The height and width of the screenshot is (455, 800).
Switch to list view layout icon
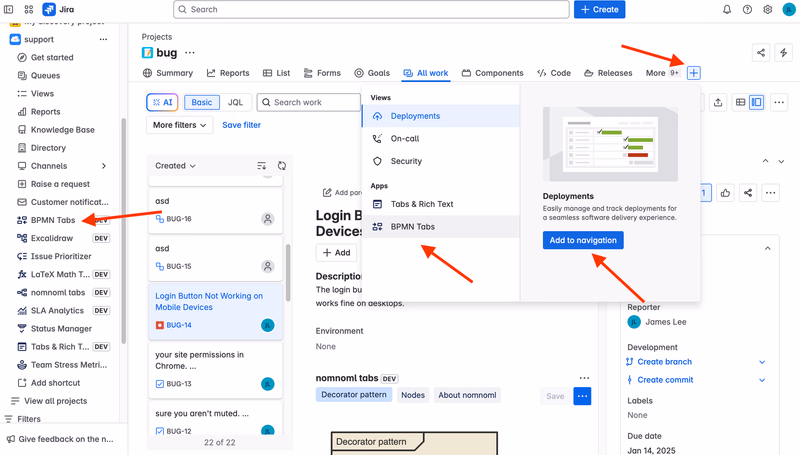click(x=740, y=103)
